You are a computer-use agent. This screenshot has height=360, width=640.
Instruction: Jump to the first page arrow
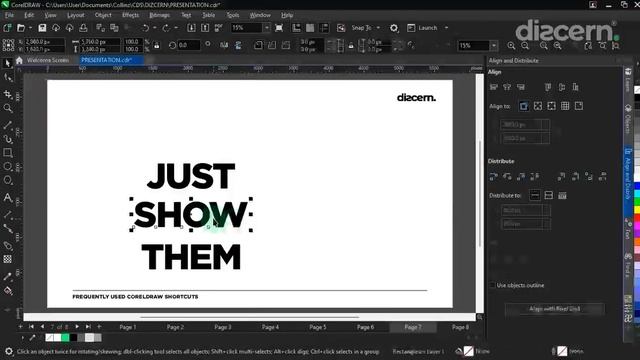[x=31, y=327]
